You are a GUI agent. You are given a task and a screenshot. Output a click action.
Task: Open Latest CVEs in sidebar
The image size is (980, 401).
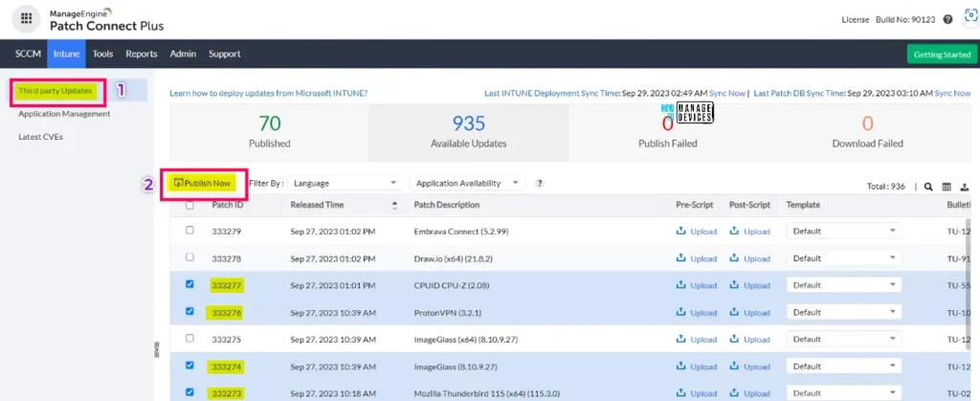point(40,137)
